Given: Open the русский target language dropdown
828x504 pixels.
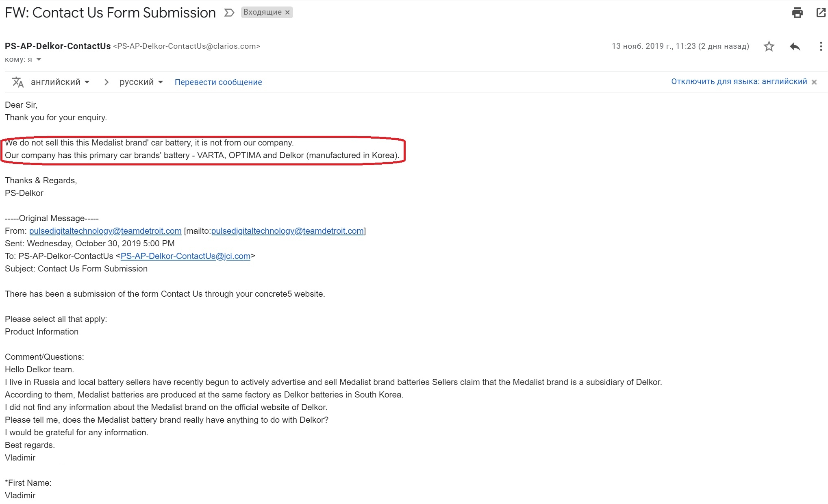Looking at the screenshot, I should pos(141,82).
